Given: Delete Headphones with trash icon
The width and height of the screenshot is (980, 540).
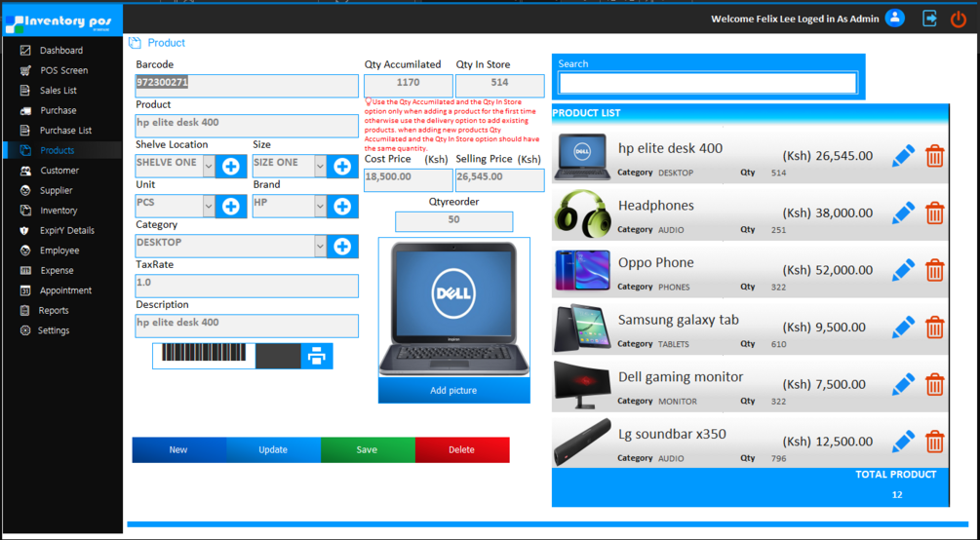Looking at the screenshot, I should tap(934, 213).
